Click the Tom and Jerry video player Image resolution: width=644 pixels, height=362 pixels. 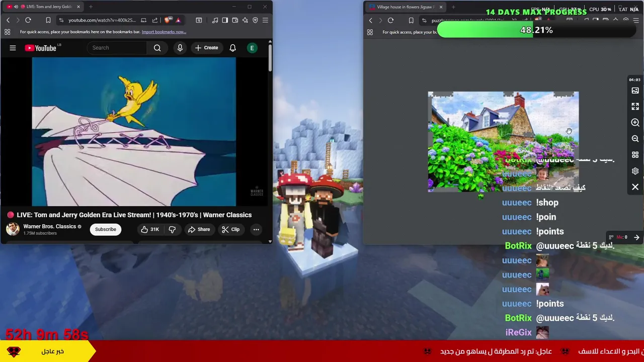[134, 132]
